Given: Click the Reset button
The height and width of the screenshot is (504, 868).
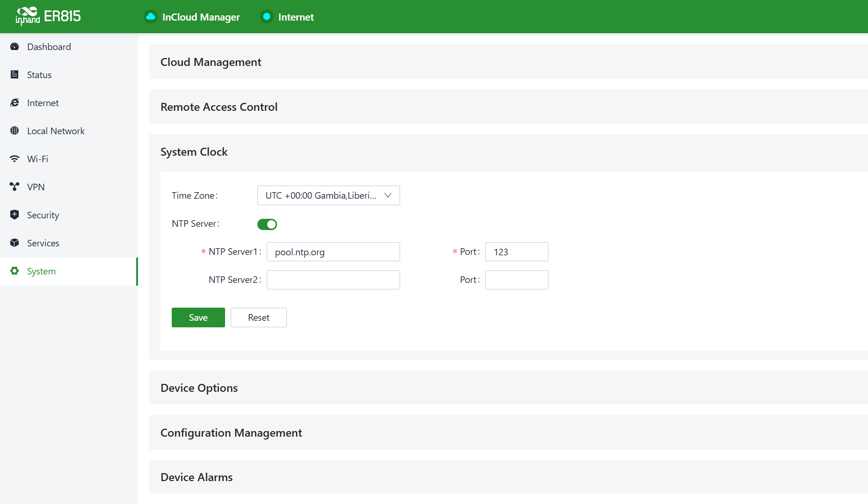Looking at the screenshot, I should (x=258, y=317).
